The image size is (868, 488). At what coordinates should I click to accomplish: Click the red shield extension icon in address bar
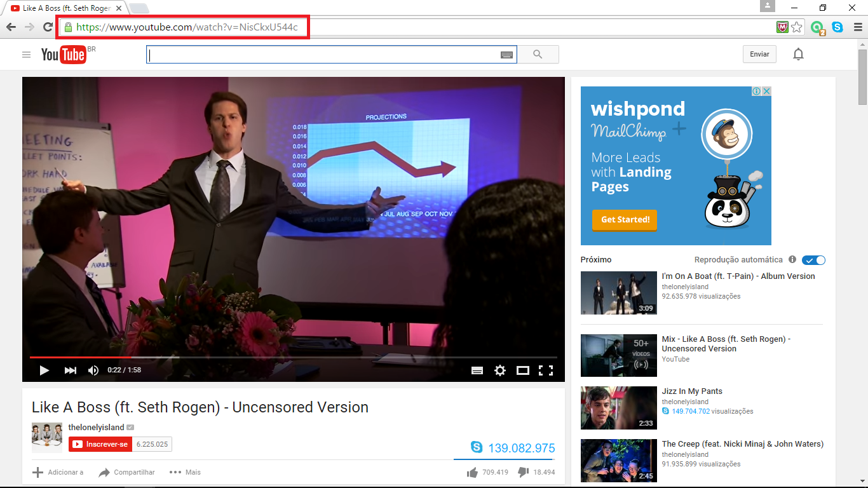coord(782,27)
